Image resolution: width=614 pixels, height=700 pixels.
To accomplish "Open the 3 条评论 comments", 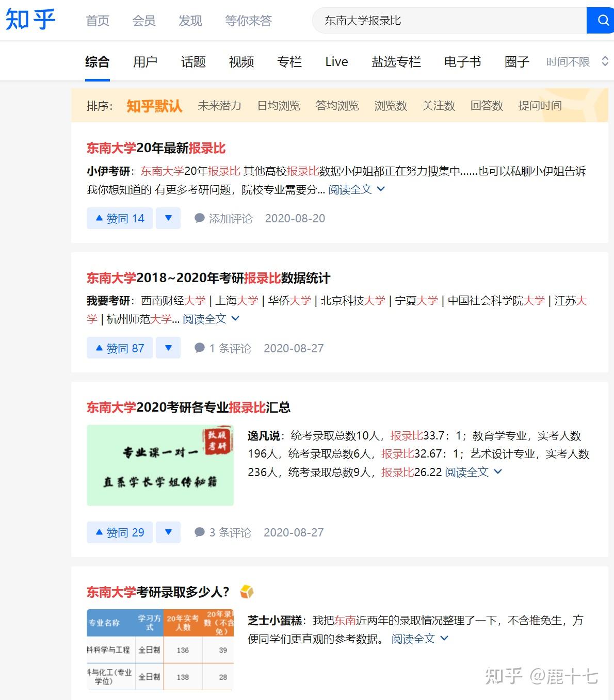I will pos(222,532).
